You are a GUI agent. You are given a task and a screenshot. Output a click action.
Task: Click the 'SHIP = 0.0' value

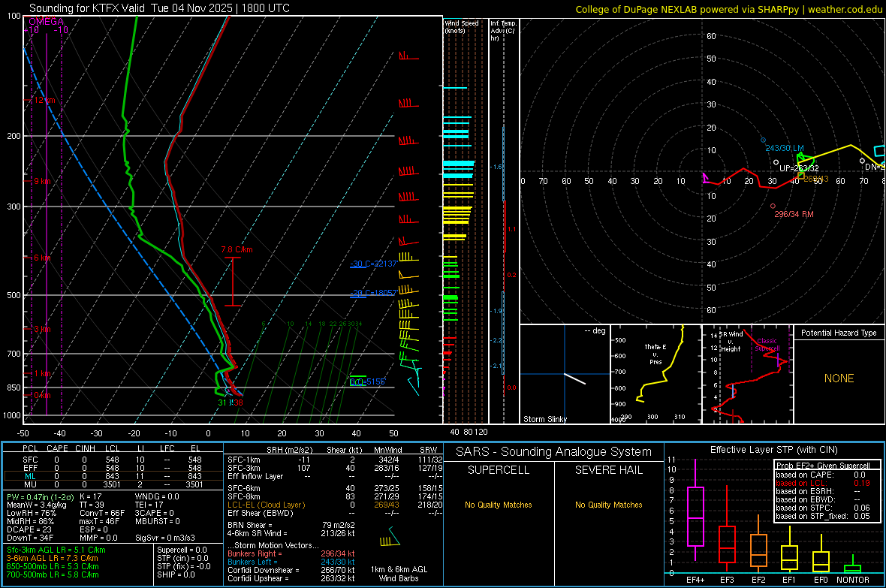tap(176, 575)
